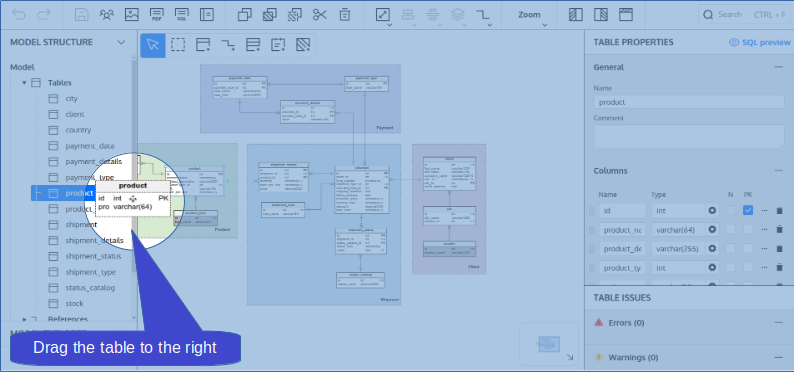Click the table Name input field
794x372 pixels.
[x=689, y=102]
